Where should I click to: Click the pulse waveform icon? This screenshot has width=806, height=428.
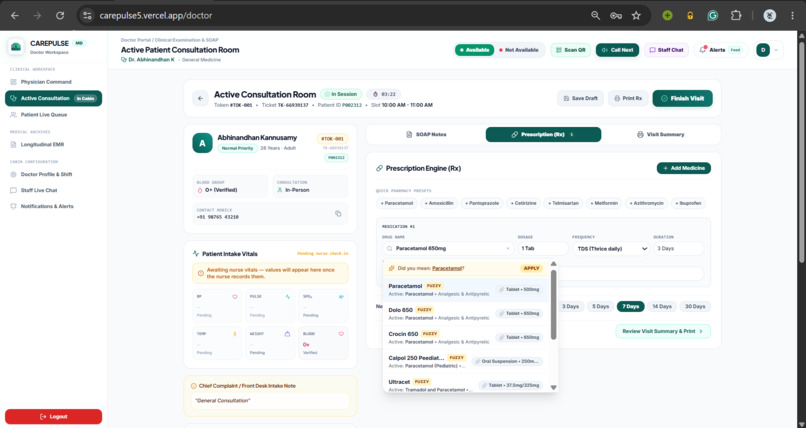coord(288,296)
